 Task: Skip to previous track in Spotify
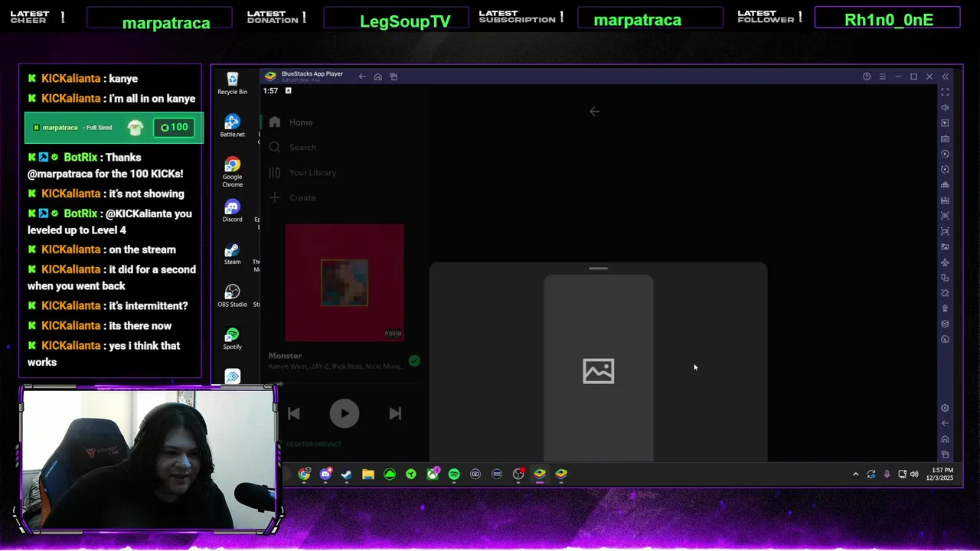tap(293, 413)
